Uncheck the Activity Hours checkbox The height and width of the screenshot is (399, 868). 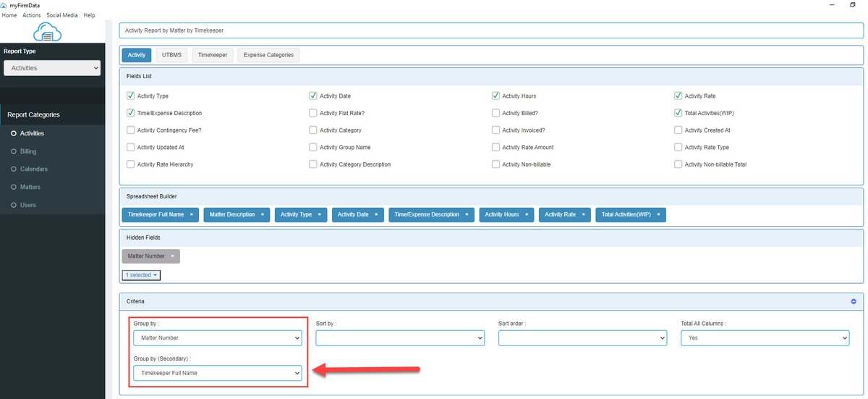coord(496,96)
